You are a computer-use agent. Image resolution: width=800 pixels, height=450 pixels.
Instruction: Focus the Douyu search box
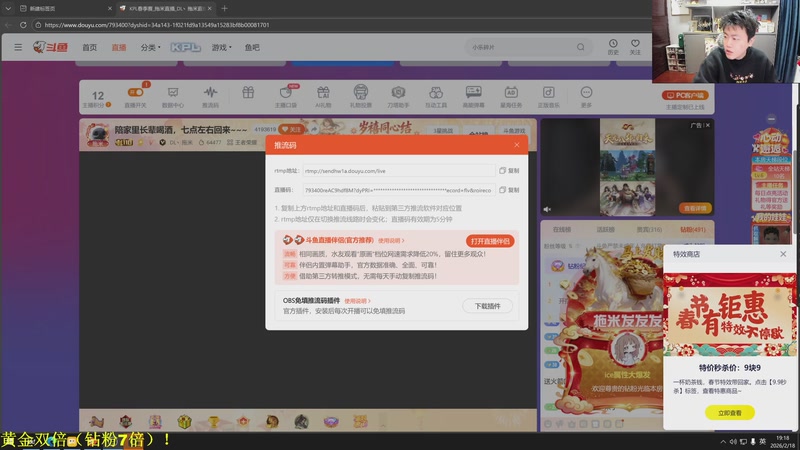pos(521,47)
